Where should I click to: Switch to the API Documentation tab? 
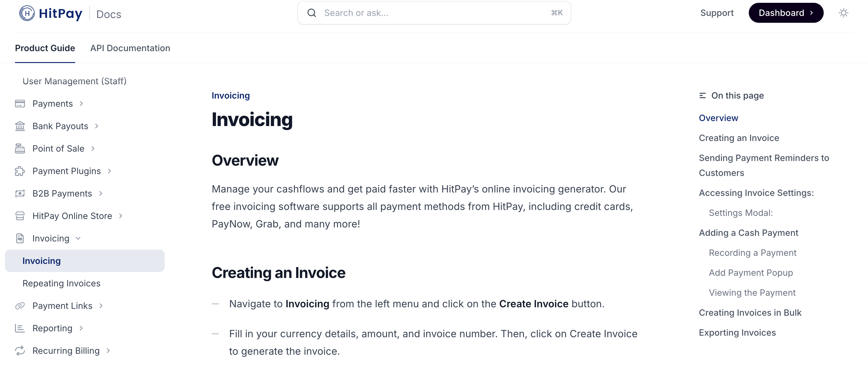pyautogui.click(x=130, y=48)
